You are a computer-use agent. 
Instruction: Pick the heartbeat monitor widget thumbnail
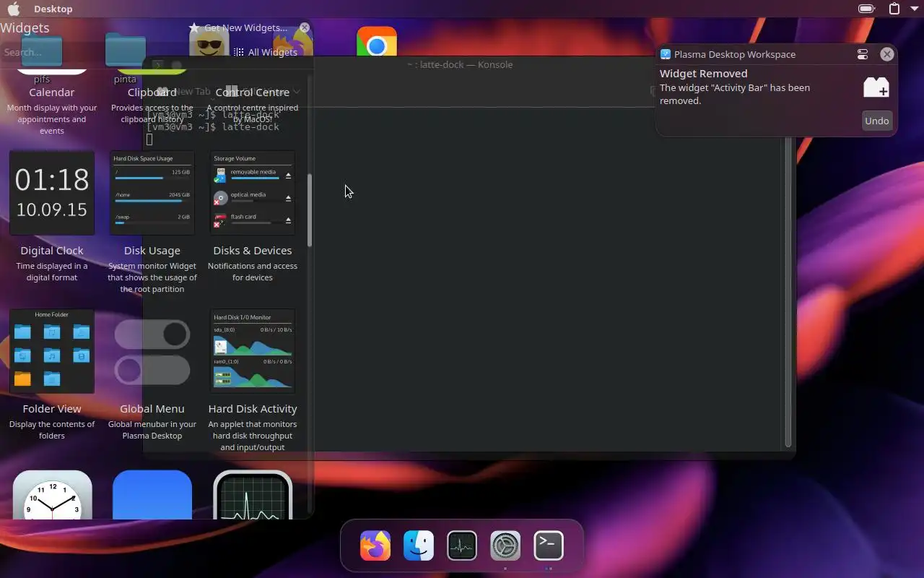[x=253, y=495]
